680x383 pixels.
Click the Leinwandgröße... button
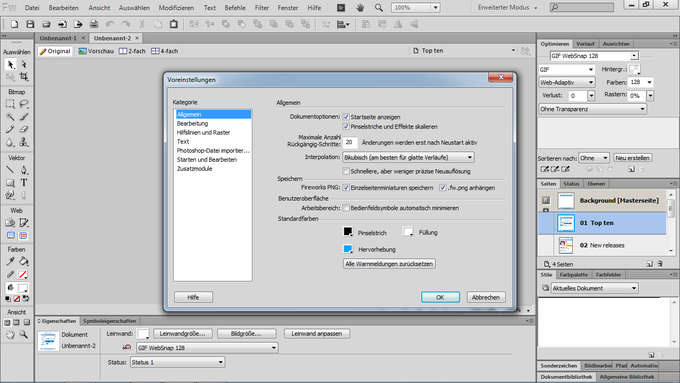click(183, 334)
